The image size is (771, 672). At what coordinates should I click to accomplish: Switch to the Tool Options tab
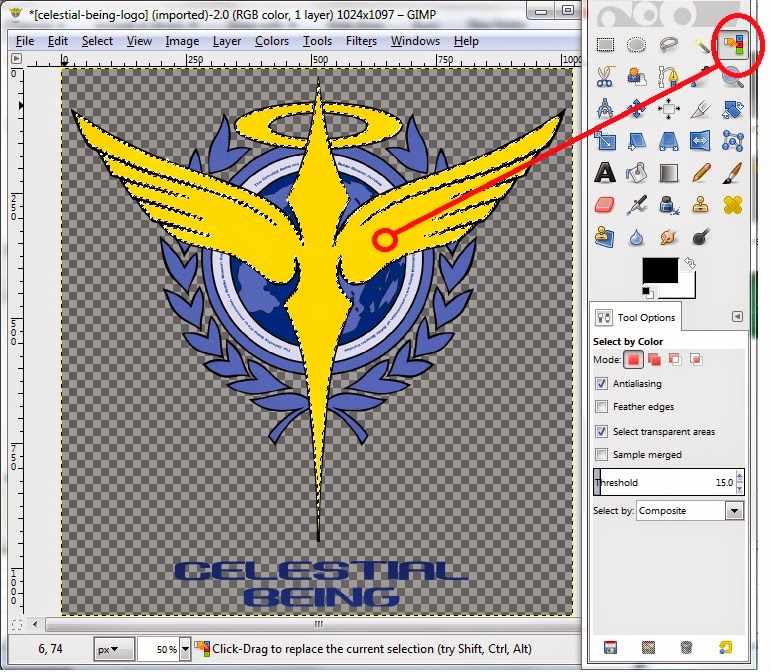tap(635, 318)
